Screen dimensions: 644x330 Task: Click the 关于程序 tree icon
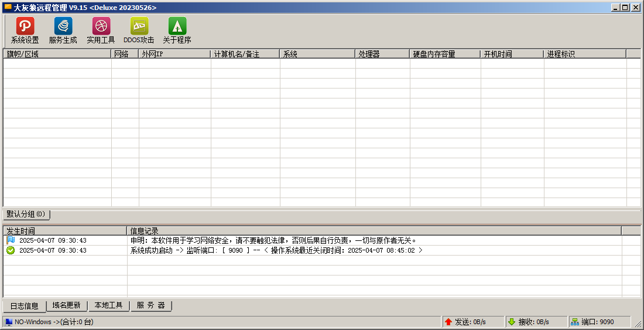[177, 26]
